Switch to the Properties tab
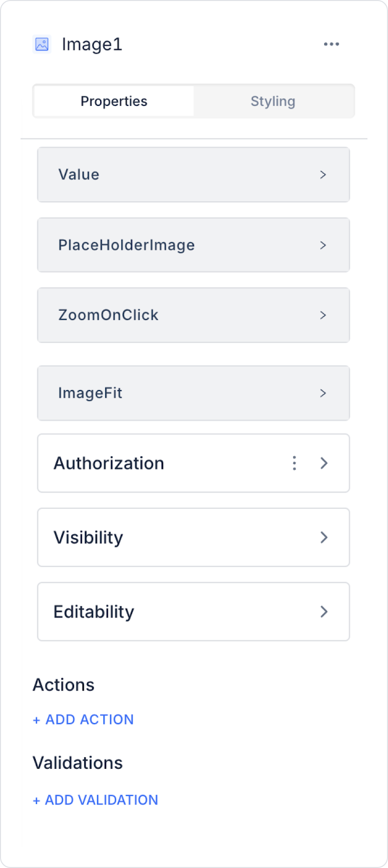 click(x=114, y=101)
